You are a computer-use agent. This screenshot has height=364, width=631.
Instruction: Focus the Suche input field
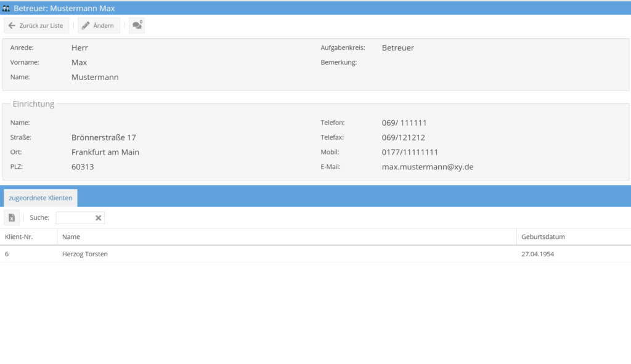point(75,217)
